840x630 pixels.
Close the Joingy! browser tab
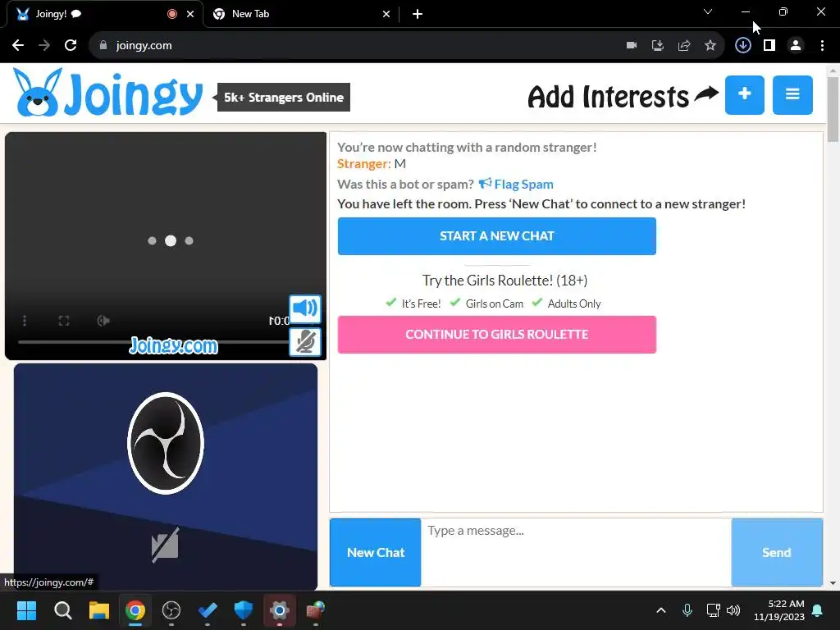(190, 15)
